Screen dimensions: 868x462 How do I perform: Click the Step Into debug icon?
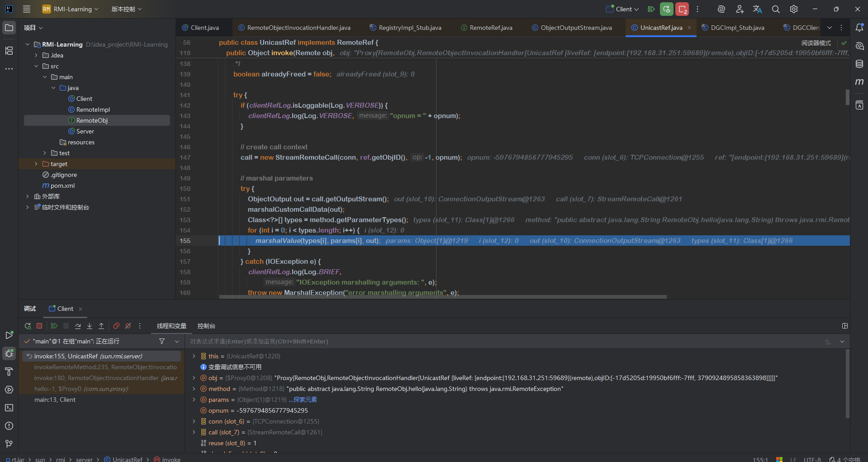point(90,326)
